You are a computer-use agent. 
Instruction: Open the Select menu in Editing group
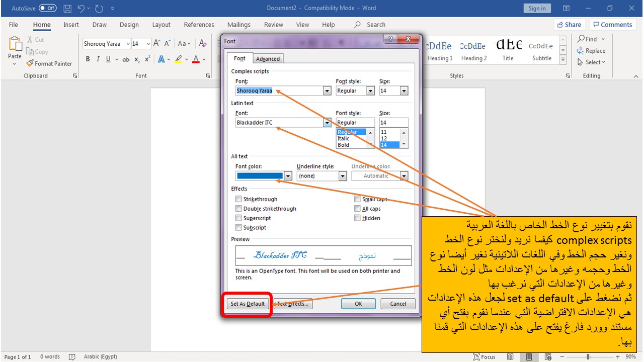point(591,62)
